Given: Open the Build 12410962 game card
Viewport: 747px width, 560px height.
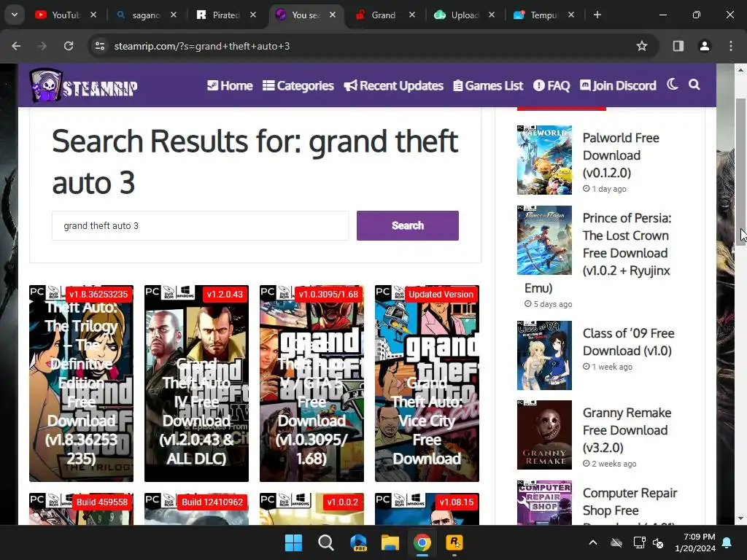Looking at the screenshot, I should (x=197, y=509).
